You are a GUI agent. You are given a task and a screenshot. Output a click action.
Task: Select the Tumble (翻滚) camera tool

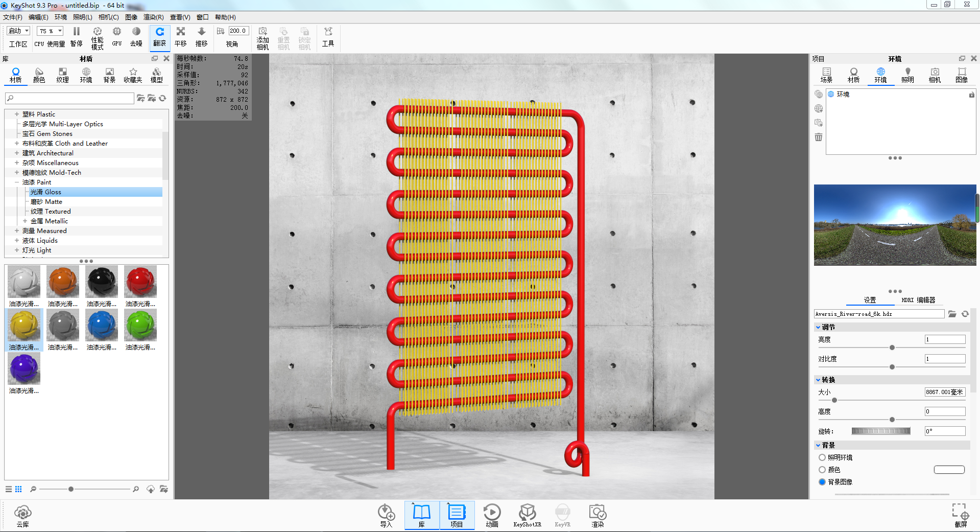(x=160, y=37)
